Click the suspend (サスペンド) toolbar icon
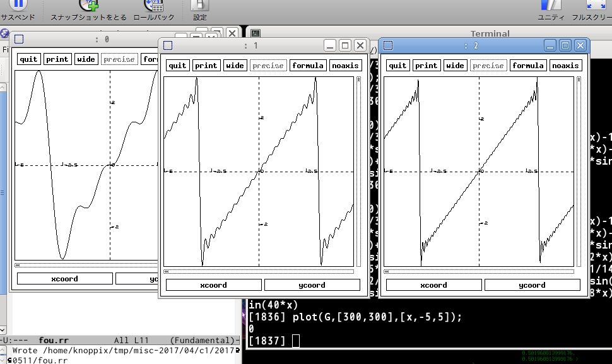The height and width of the screenshot is (364, 612). (18, 4)
